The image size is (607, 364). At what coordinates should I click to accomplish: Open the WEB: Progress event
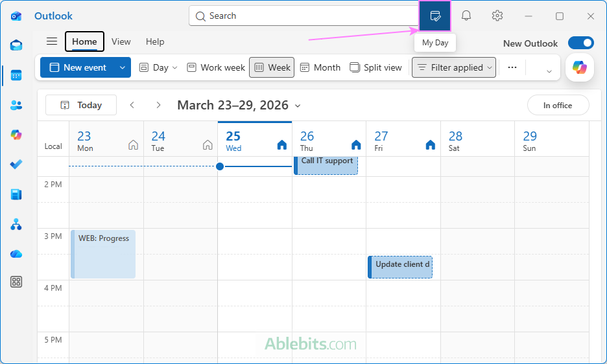click(103, 254)
